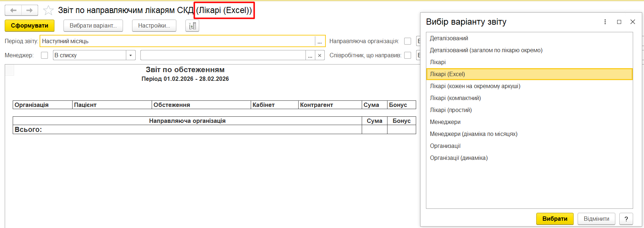Open help with the question mark button
Screen dimensions: 644x228
click(626, 219)
